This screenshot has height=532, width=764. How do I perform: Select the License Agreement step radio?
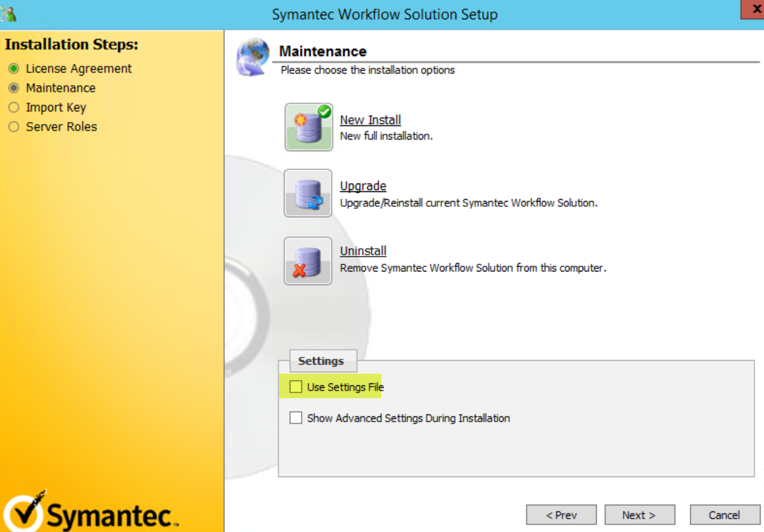14,69
